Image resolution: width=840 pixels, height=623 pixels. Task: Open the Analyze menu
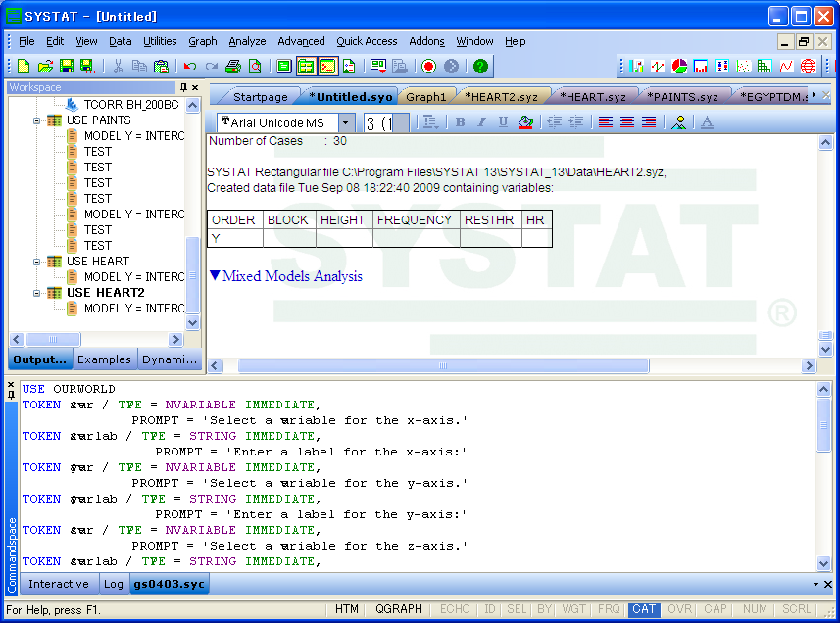(x=247, y=41)
